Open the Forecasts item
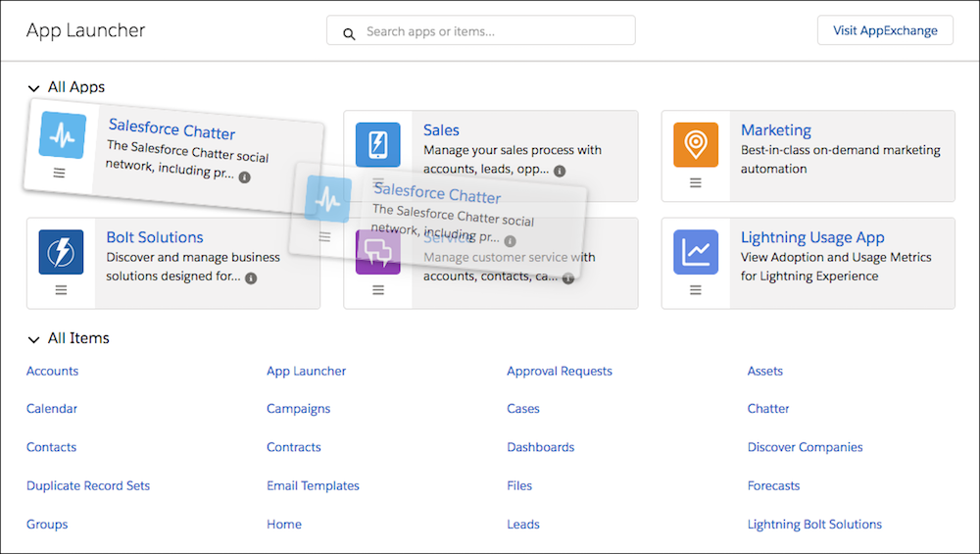 click(774, 485)
